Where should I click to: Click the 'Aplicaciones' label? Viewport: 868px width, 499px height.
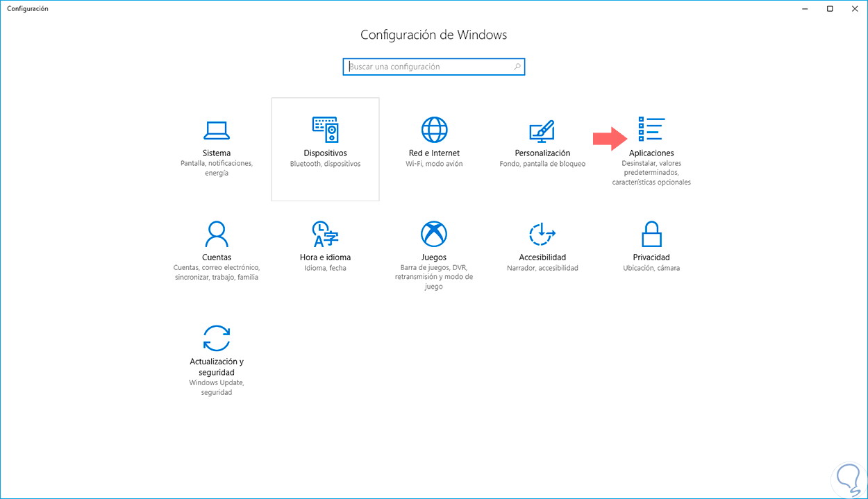pyautogui.click(x=651, y=153)
